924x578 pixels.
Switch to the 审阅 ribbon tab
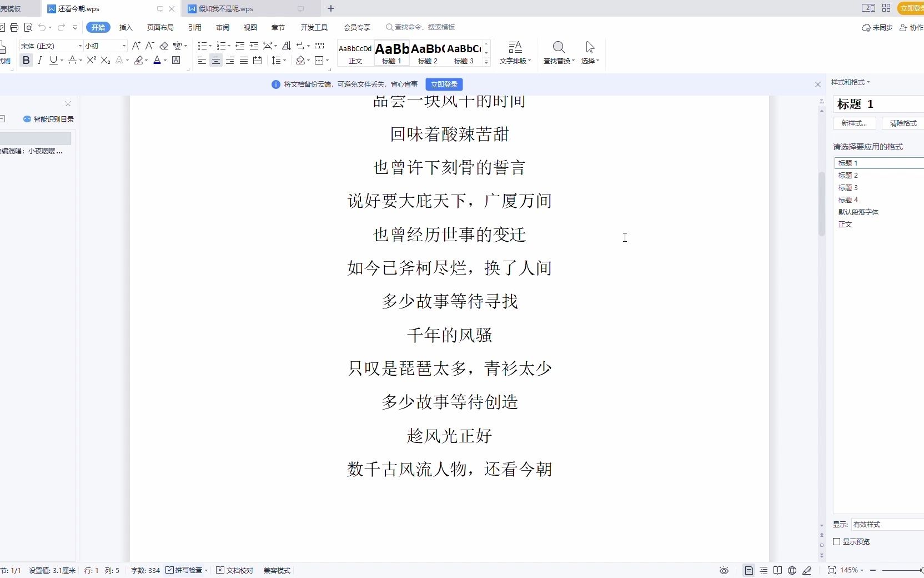[223, 27]
